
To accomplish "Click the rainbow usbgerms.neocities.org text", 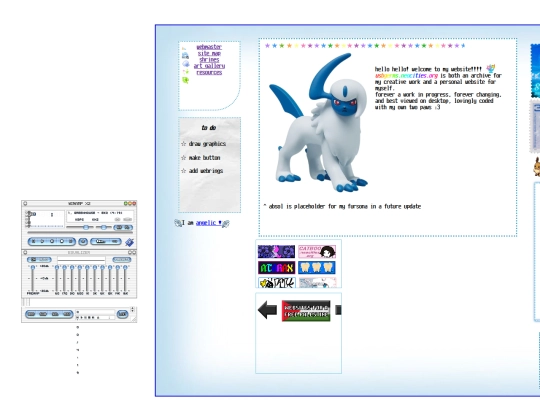I will (406, 75).
